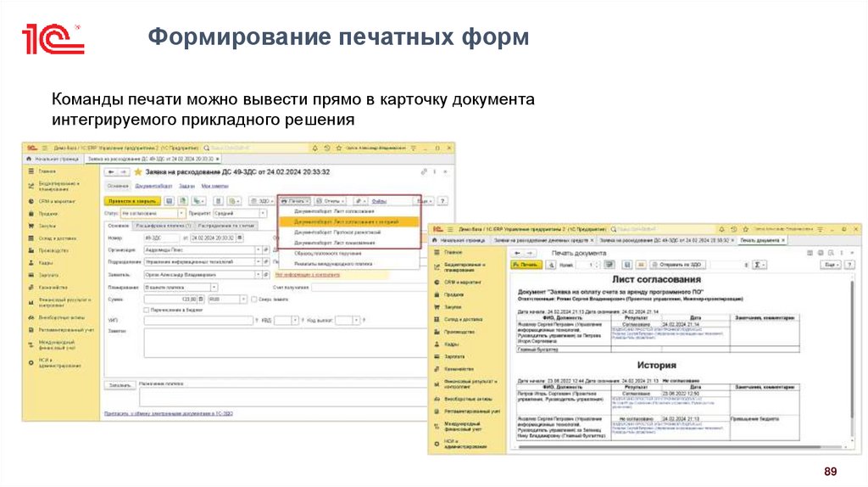
Task: Open the Мои заметки link in the Заявка navigation
Action: click(215, 186)
